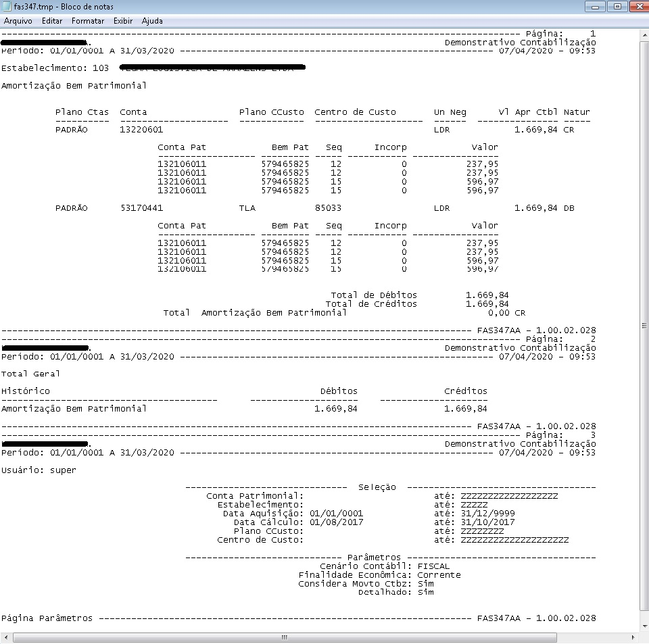Click 'Página: 1' at the top
Screen dimensions: 649x644
pyautogui.click(x=560, y=34)
